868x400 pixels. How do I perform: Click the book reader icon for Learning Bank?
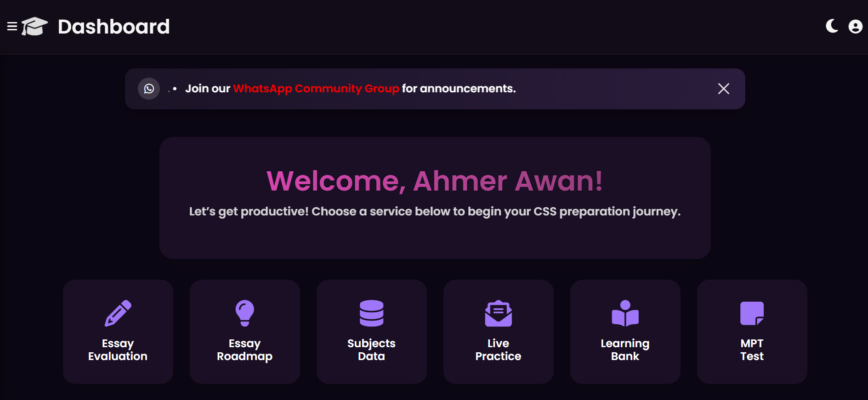click(625, 313)
